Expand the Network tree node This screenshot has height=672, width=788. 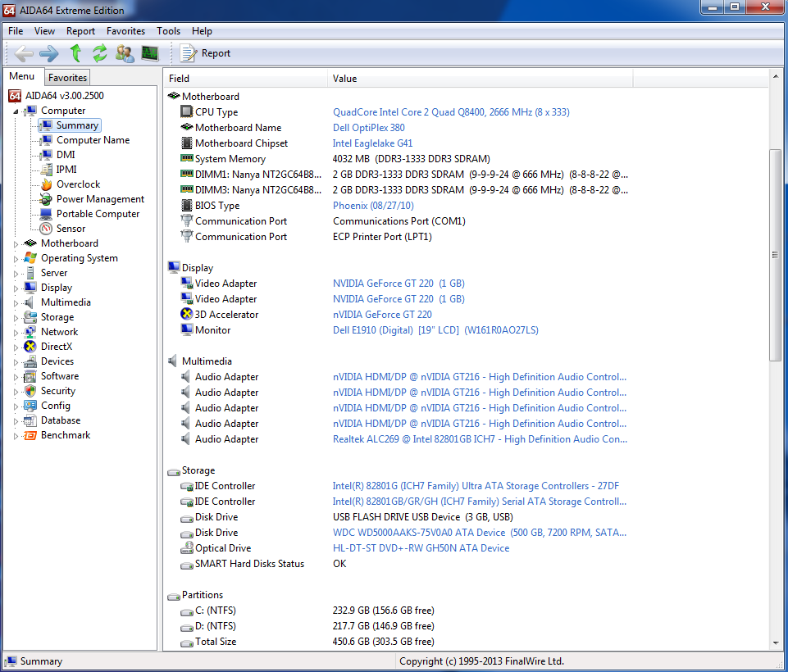pos(16,333)
